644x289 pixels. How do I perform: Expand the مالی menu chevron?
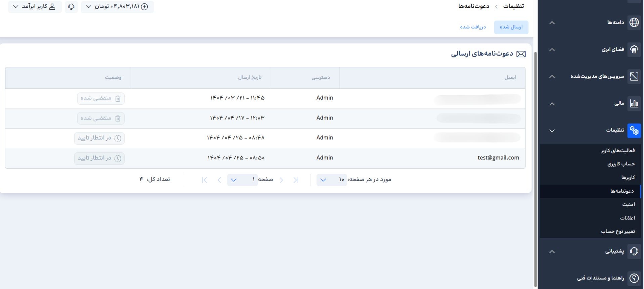click(x=552, y=104)
